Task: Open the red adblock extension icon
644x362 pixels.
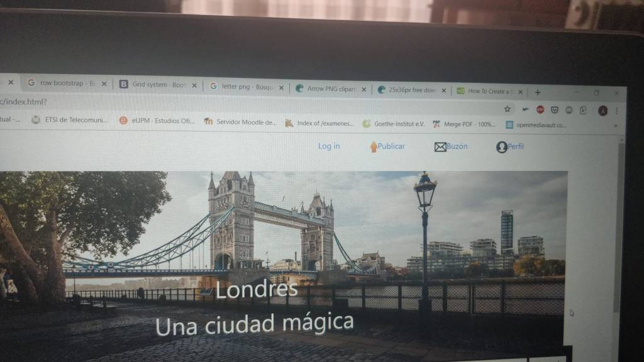Action: coord(540,109)
